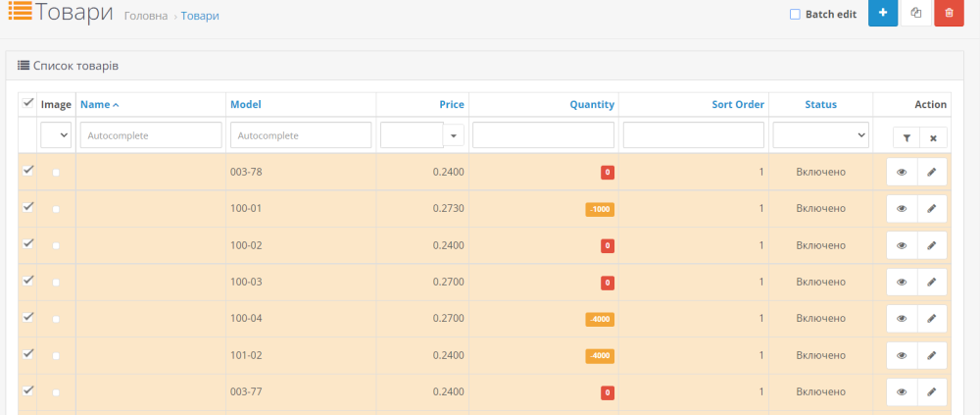Clear filters with the x icon

click(x=933, y=137)
